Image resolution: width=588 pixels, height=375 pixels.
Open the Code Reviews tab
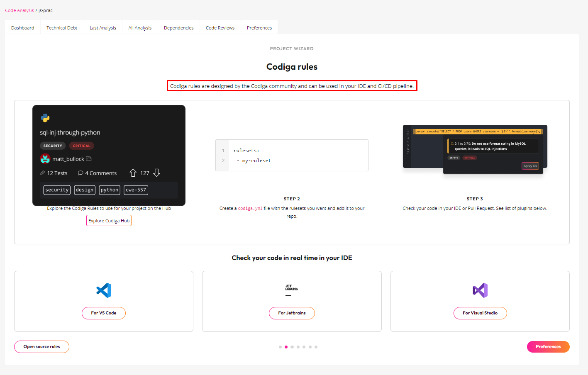(x=220, y=28)
